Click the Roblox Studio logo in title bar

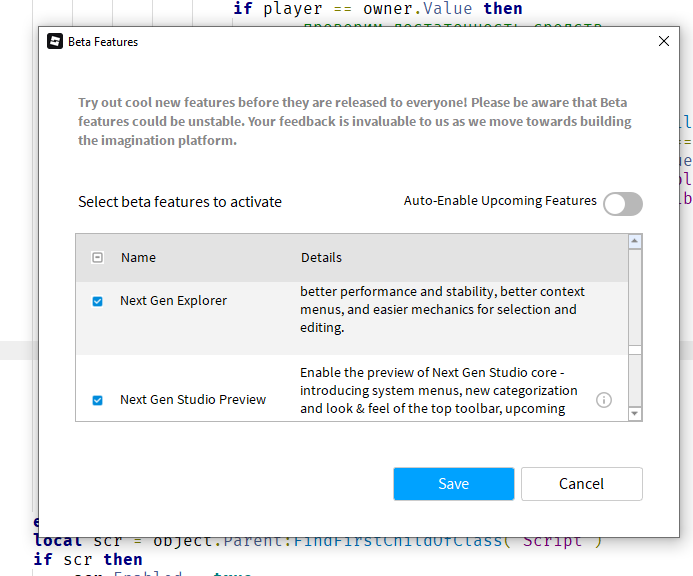(x=55, y=42)
